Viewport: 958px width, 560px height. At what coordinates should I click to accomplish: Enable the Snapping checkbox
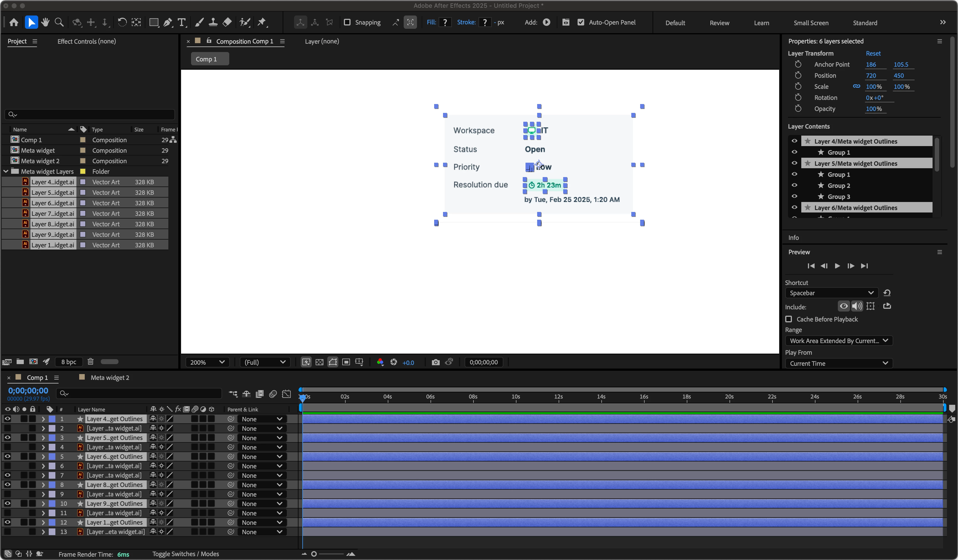point(347,22)
